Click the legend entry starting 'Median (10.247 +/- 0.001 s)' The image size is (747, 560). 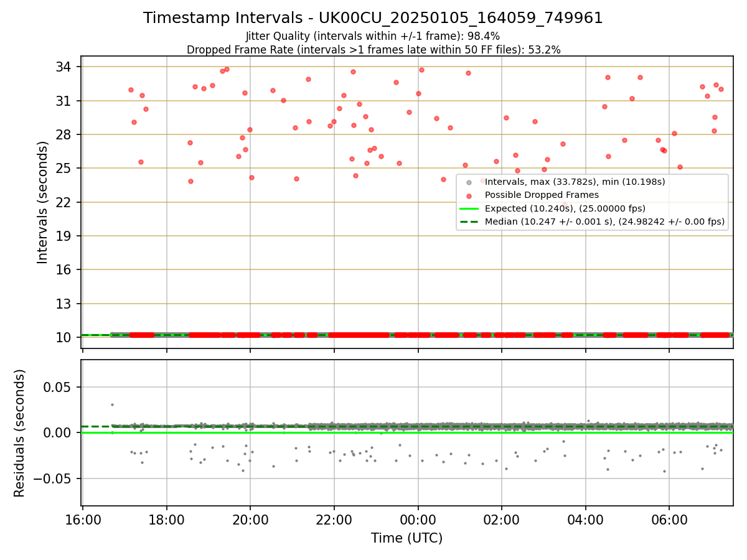click(x=604, y=222)
